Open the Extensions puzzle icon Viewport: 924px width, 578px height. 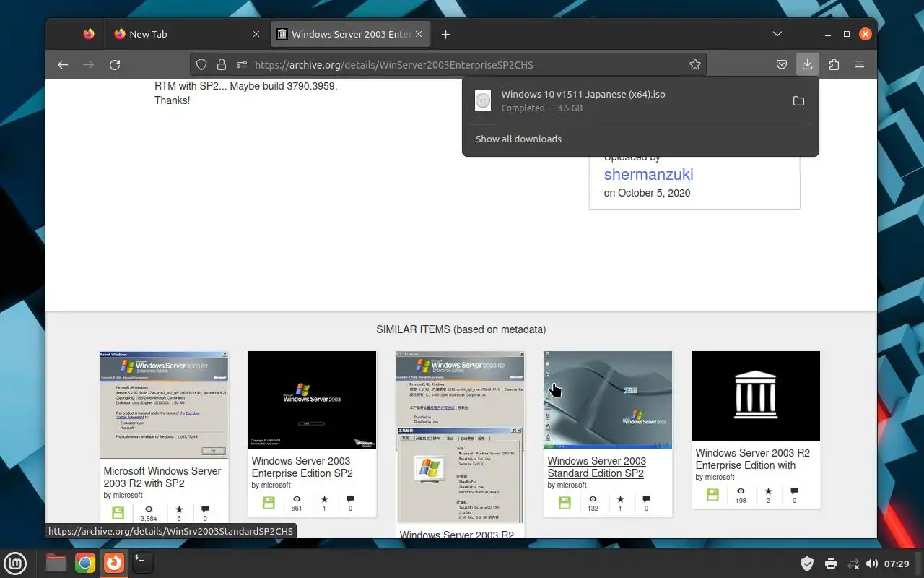pyautogui.click(x=834, y=64)
